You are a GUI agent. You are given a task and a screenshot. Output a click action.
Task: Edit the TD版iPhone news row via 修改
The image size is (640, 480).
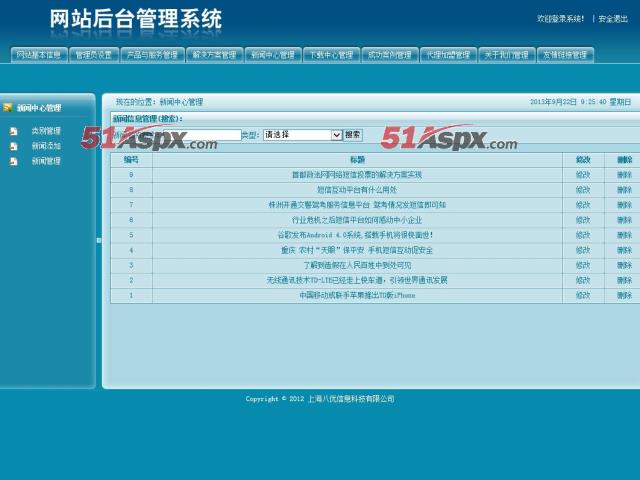click(583, 296)
